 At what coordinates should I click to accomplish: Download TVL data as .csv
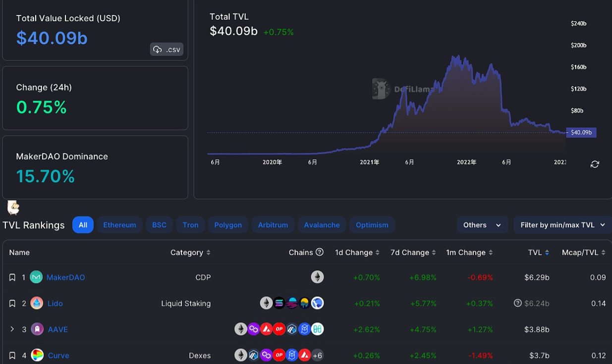(x=167, y=50)
